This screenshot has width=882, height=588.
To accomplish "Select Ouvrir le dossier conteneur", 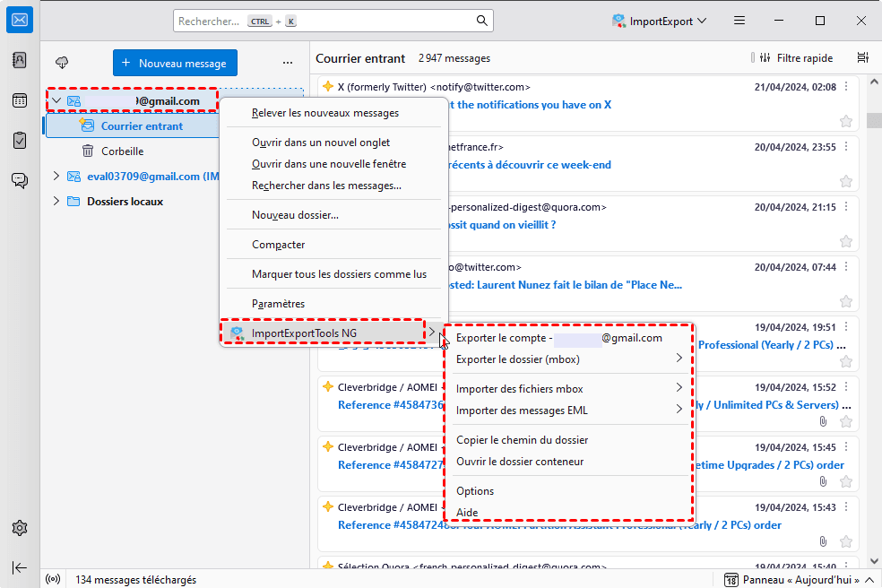I will [568, 462].
